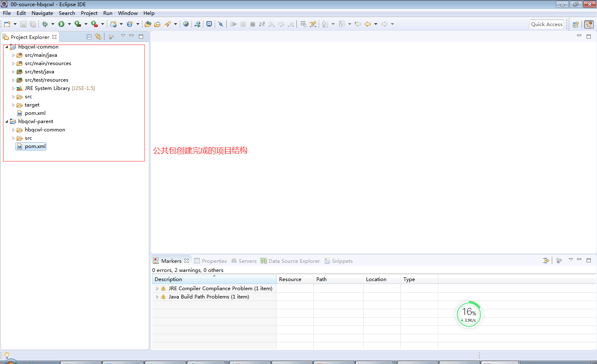Collapse the hbqcwl-common project node
This screenshot has width=597, height=364.
7,47
